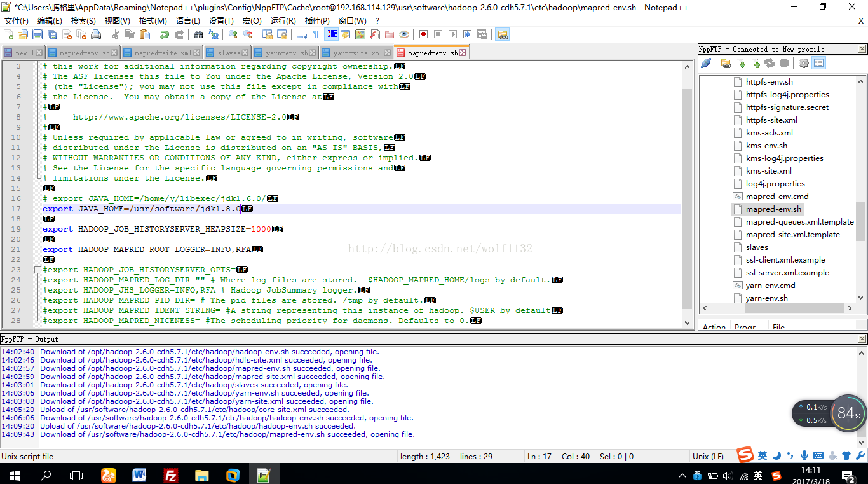Click NppFTP connect/disconnect icon
868x484 pixels.
tap(706, 63)
